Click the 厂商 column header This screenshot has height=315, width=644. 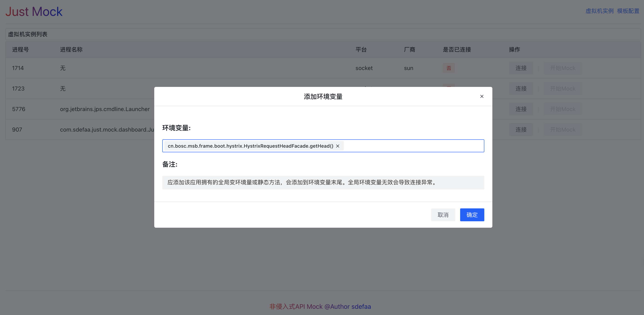(410, 49)
